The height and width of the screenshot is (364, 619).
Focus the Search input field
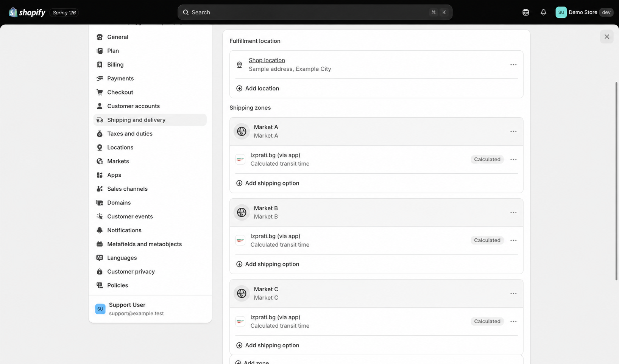click(315, 12)
